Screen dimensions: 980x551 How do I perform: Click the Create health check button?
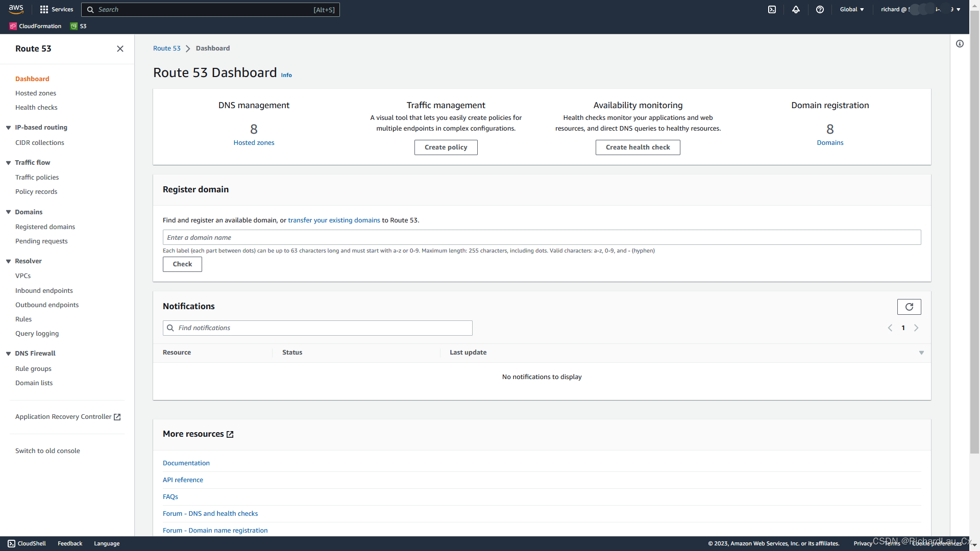click(x=638, y=146)
